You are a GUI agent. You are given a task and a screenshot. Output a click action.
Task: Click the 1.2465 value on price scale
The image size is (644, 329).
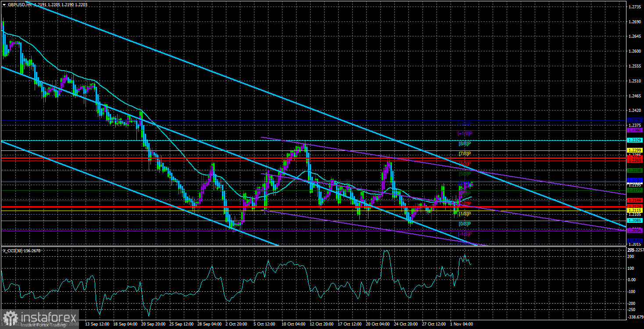pyautogui.click(x=635, y=96)
